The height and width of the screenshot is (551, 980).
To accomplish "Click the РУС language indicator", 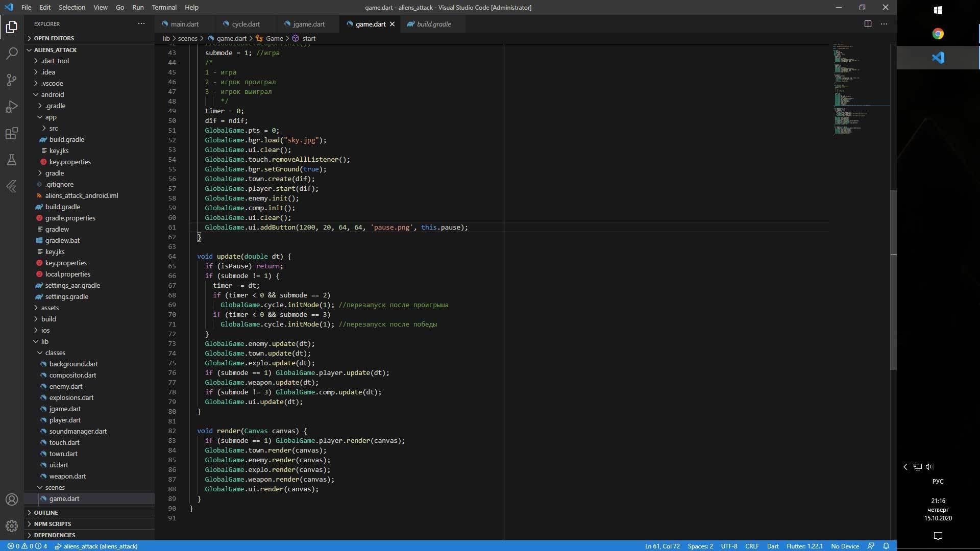I will tap(938, 481).
